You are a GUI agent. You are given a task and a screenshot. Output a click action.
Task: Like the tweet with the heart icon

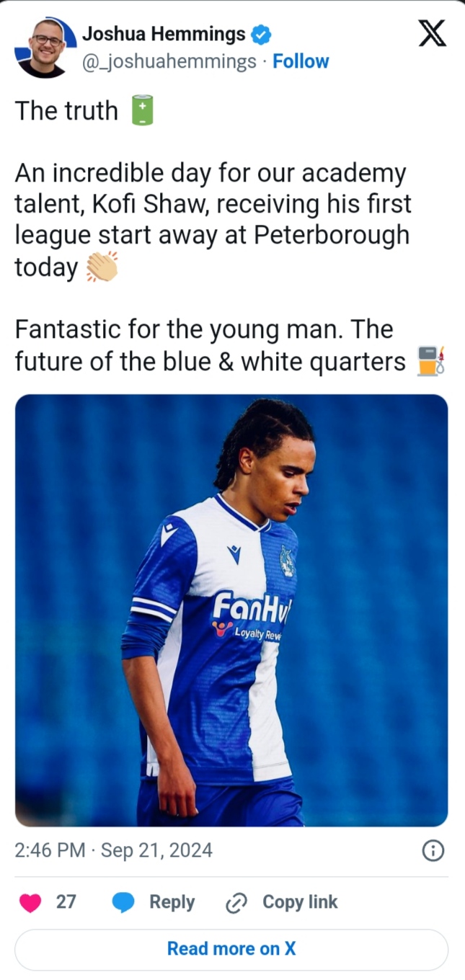click(30, 902)
